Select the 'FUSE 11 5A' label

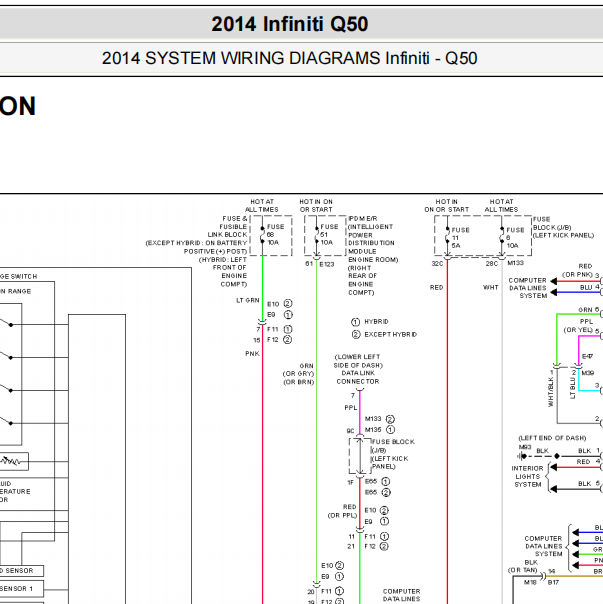point(460,238)
